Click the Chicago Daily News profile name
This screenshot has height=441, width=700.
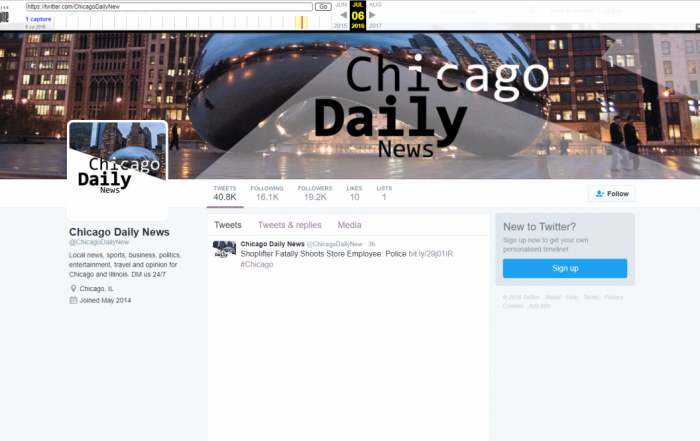pyautogui.click(x=119, y=232)
